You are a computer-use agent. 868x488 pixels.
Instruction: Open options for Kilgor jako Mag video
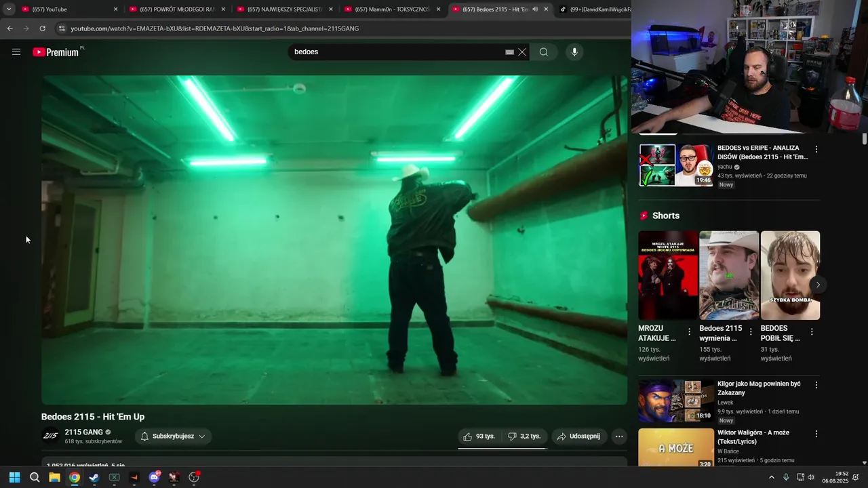816,385
